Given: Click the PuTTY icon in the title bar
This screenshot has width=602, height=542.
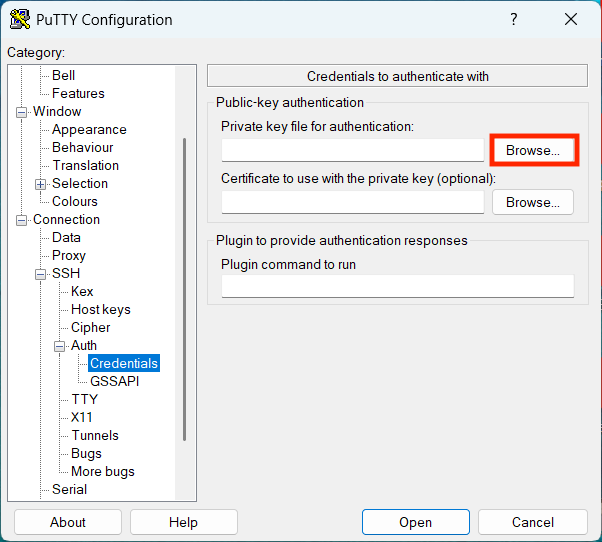Looking at the screenshot, I should 20,19.
